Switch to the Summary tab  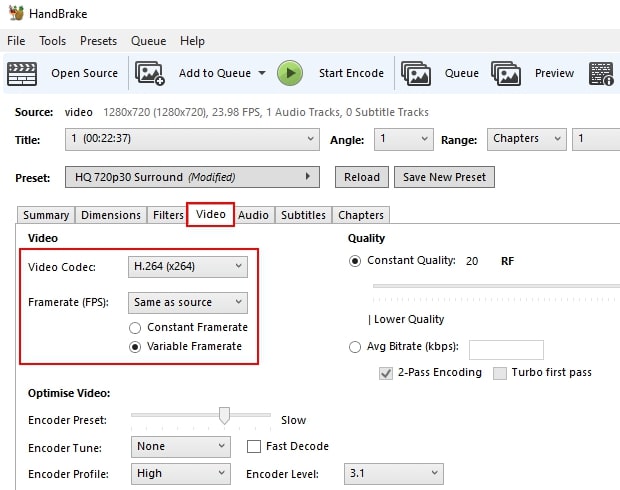tap(46, 215)
